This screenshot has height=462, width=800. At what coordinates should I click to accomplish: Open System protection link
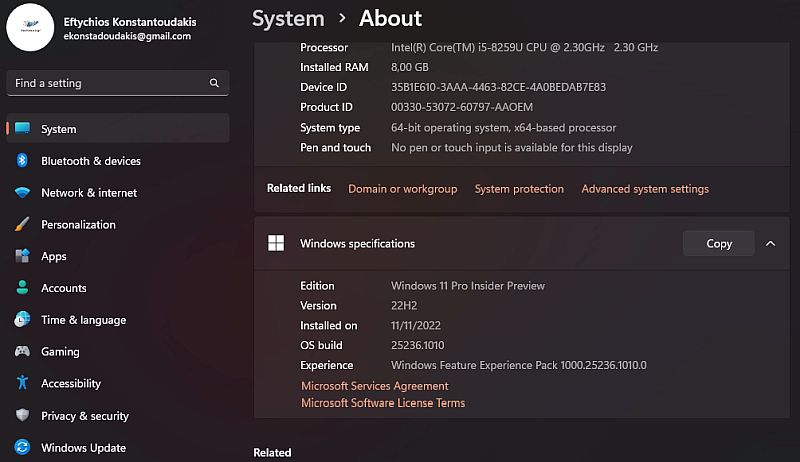[519, 189]
